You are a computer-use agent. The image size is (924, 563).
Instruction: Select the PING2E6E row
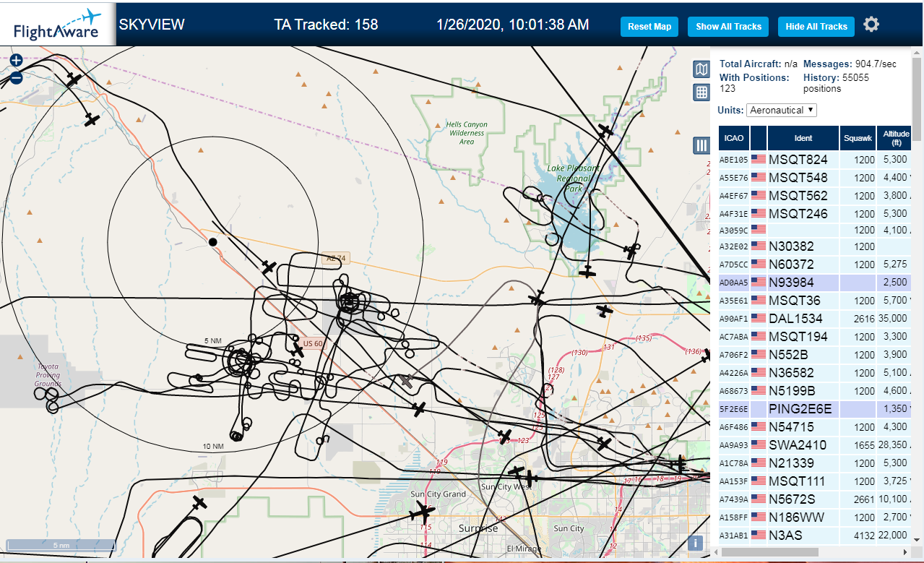click(815, 409)
